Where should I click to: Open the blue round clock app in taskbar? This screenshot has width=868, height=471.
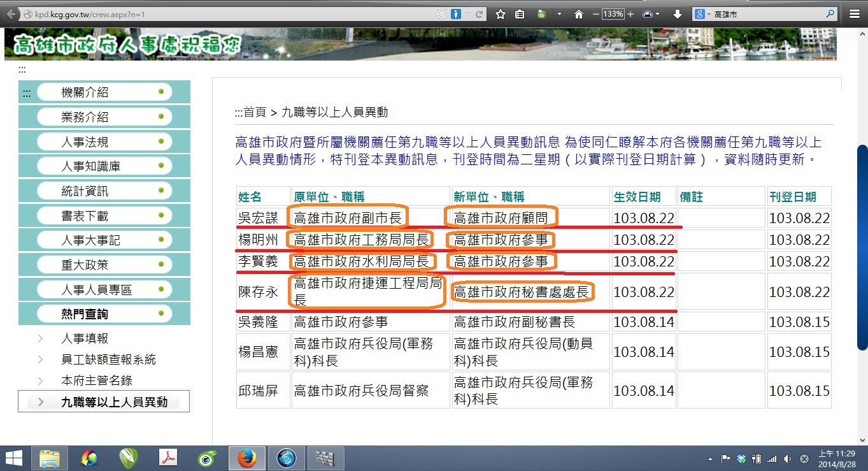click(286, 458)
